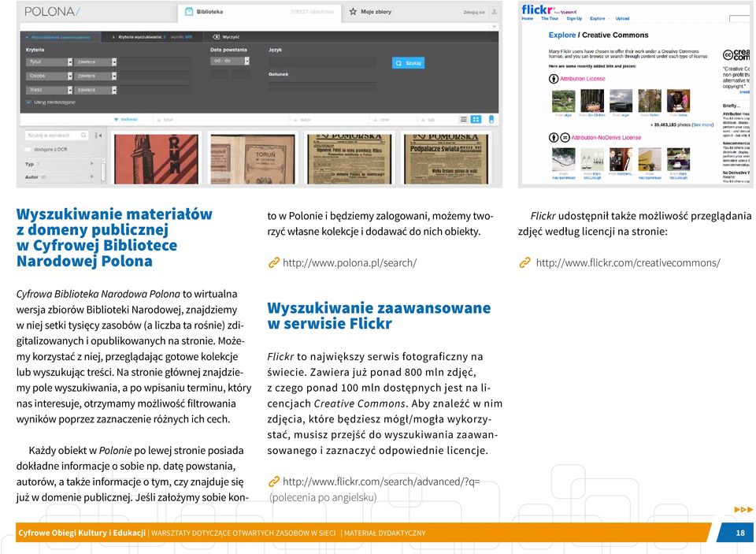Click the NoDerivs equals-sign icon
Screen dimensions: 756x554
click(x=565, y=138)
